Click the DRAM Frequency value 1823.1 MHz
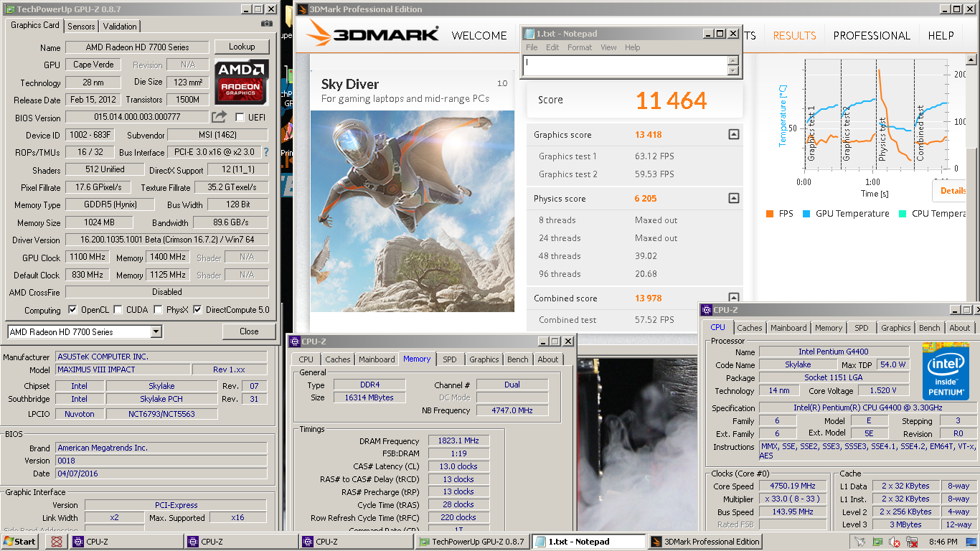Screen dimensions: 980x551 tap(459, 441)
